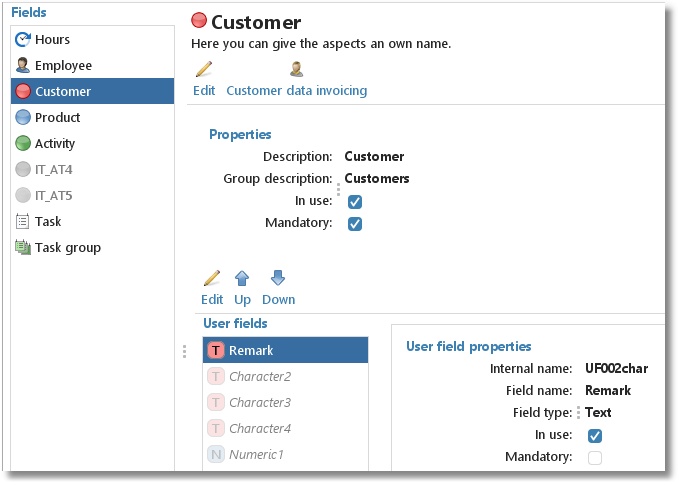Select Task in the Fields list

click(93, 221)
